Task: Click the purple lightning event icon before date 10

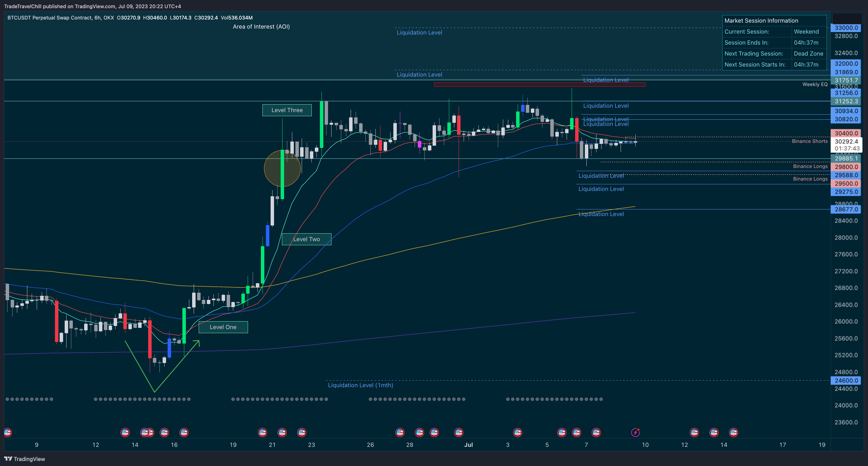Action: [x=635, y=432]
